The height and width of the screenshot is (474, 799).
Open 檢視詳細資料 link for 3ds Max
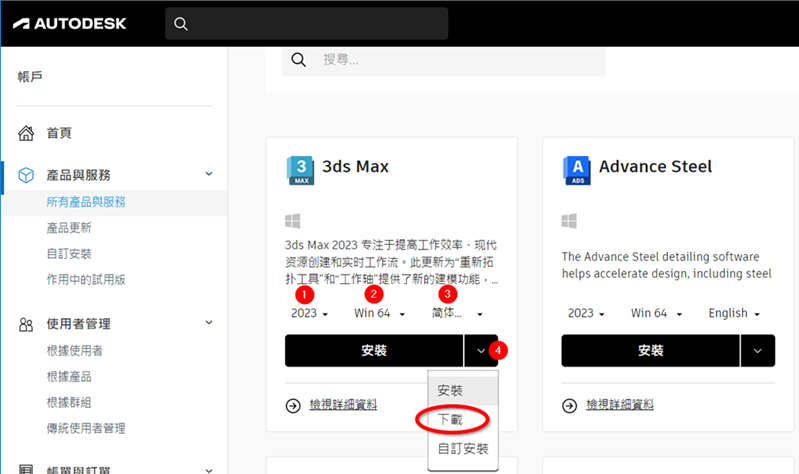pyautogui.click(x=343, y=405)
